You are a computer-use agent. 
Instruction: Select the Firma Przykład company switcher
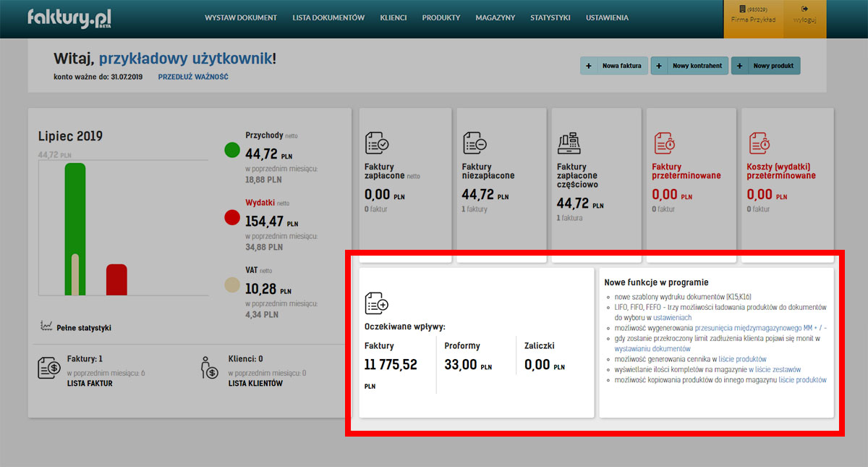click(753, 16)
